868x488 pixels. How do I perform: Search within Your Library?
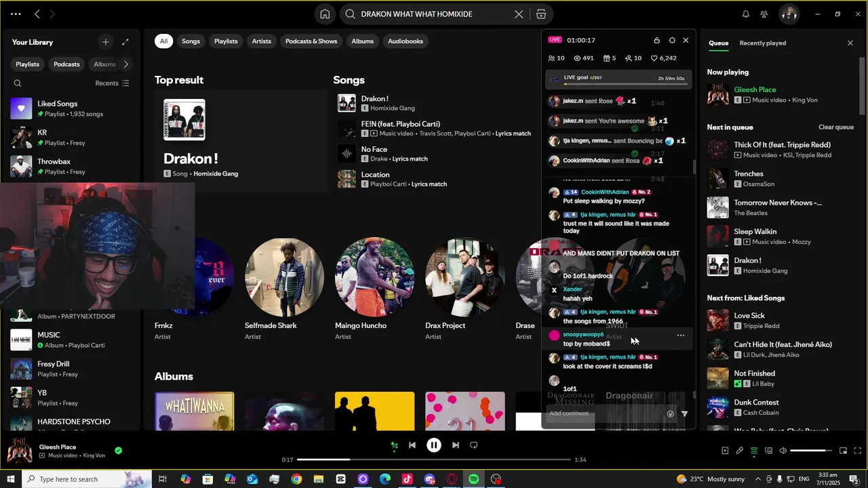click(18, 83)
